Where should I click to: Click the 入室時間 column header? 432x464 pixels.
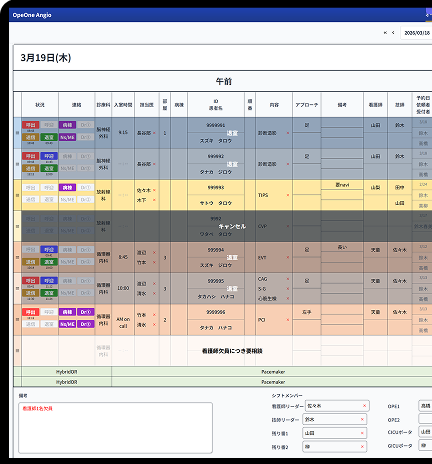123,105
